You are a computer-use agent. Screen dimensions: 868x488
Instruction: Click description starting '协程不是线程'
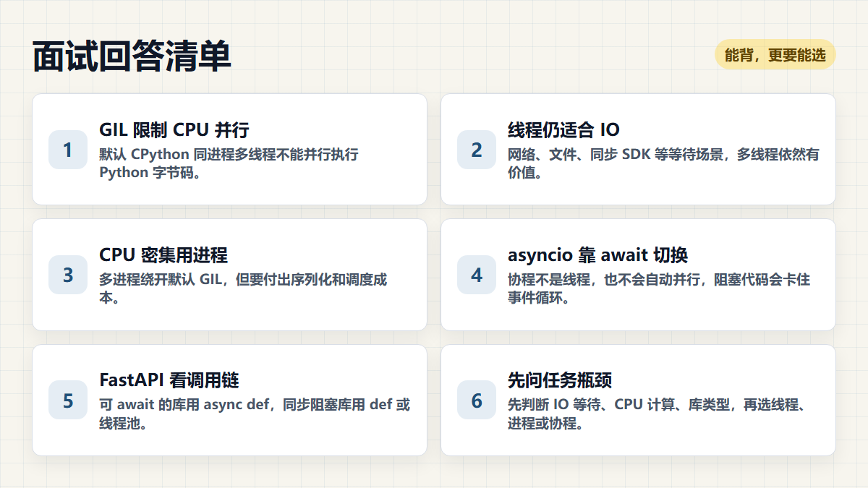(659, 288)
